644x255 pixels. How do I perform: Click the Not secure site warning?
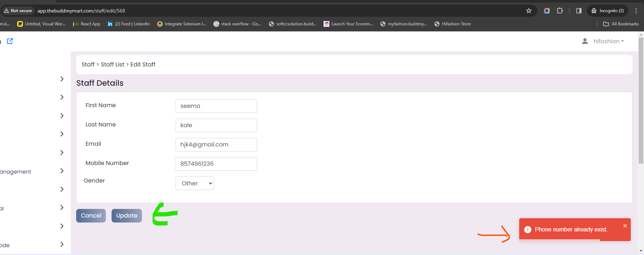coord(18,11)
